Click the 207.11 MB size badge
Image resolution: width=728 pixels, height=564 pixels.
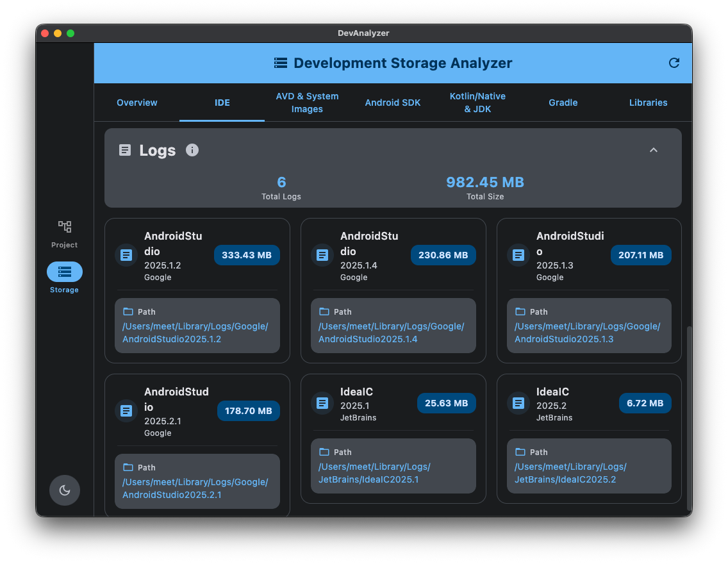pos(641,255)
